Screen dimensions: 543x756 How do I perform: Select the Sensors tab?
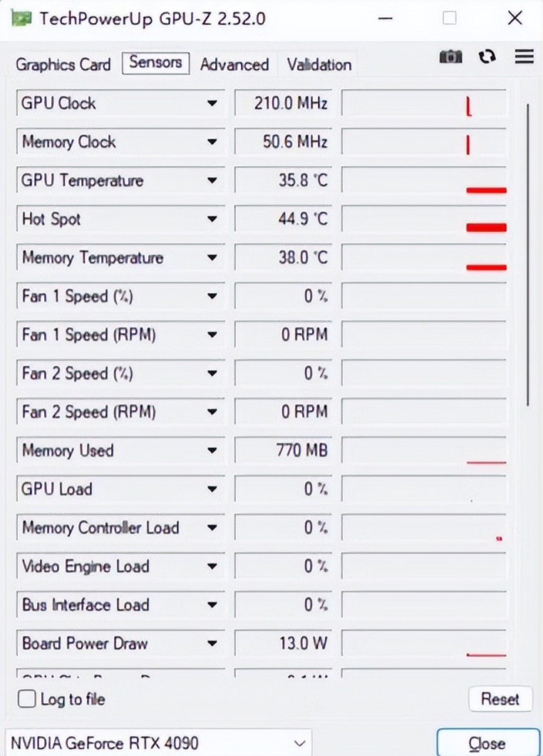[x=155, y=63]
